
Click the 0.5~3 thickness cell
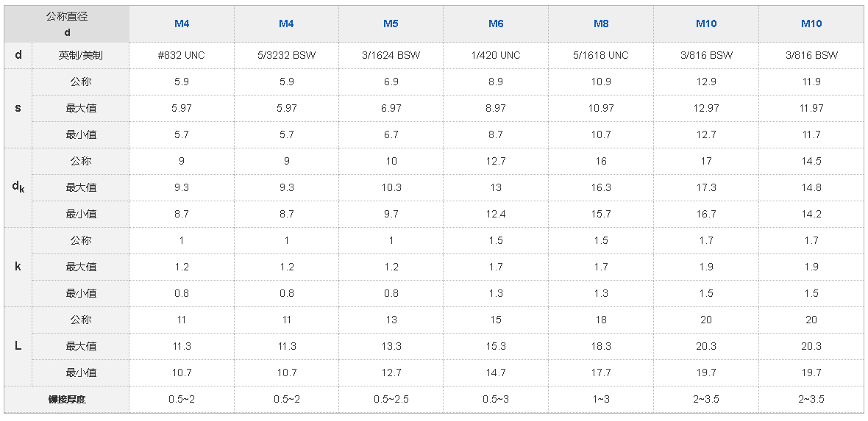pyautogui.click(x=496, y=399)
